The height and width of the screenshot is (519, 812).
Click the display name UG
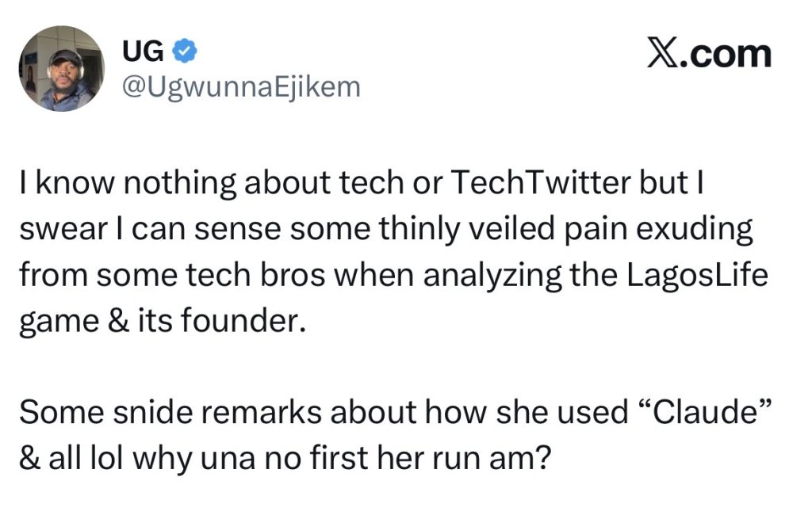[143, 52]
